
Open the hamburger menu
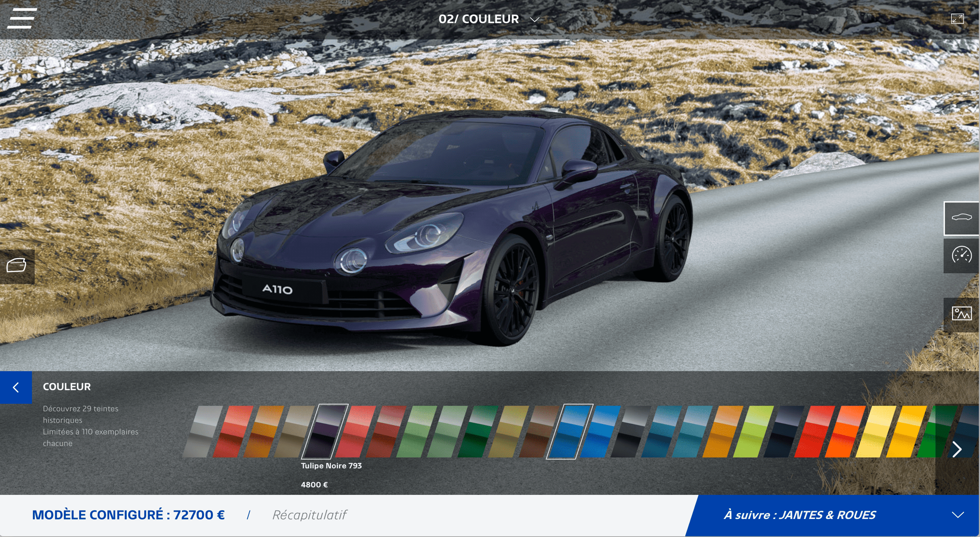click(22, 18)
